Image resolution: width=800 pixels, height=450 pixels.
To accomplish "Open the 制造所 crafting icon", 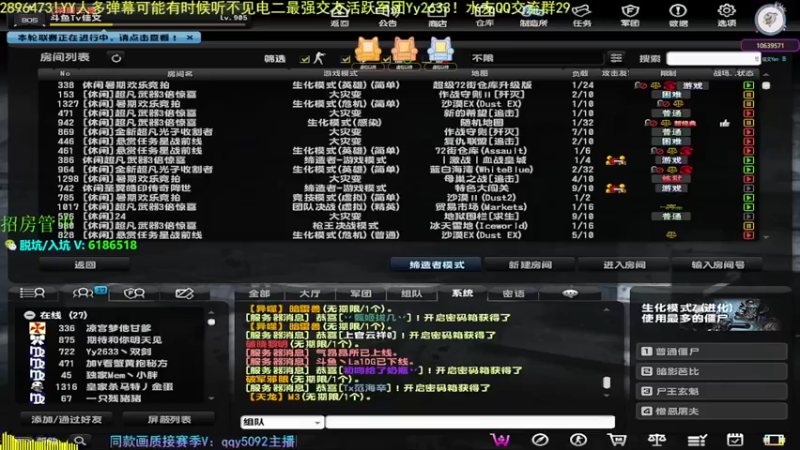I will pyautogui.click(x=533, y=15).
